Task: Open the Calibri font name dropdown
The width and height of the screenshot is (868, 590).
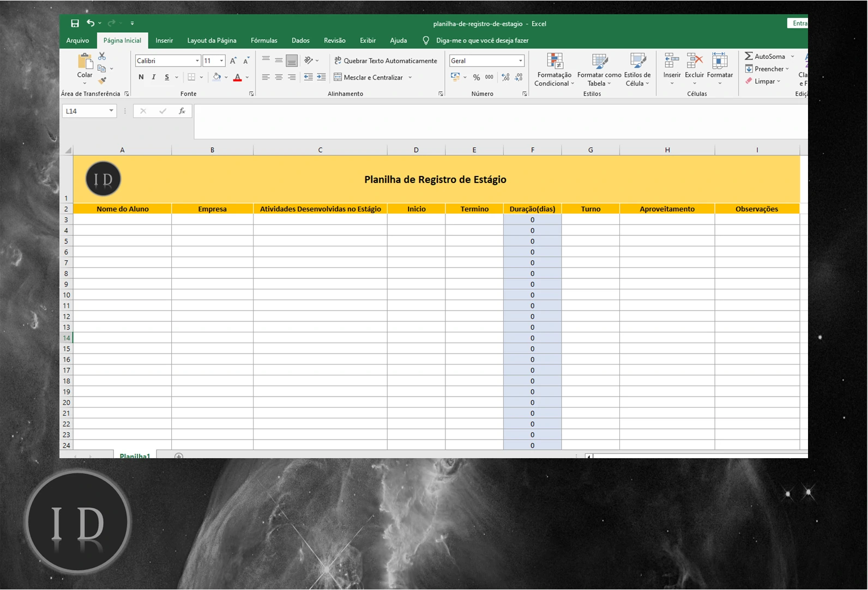Action: pyautogui.click(x=197, y=61)
